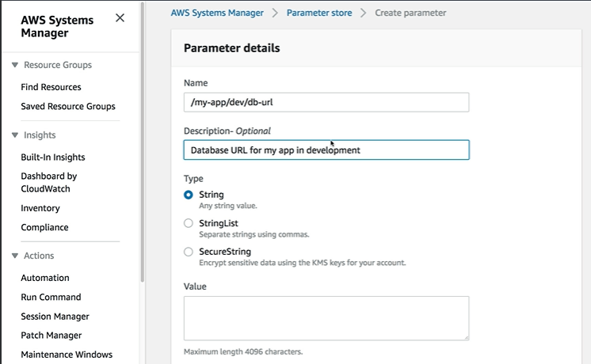Go to Automation under Actions
This screenshot has width=591, height=364.
tap(44, 278)
